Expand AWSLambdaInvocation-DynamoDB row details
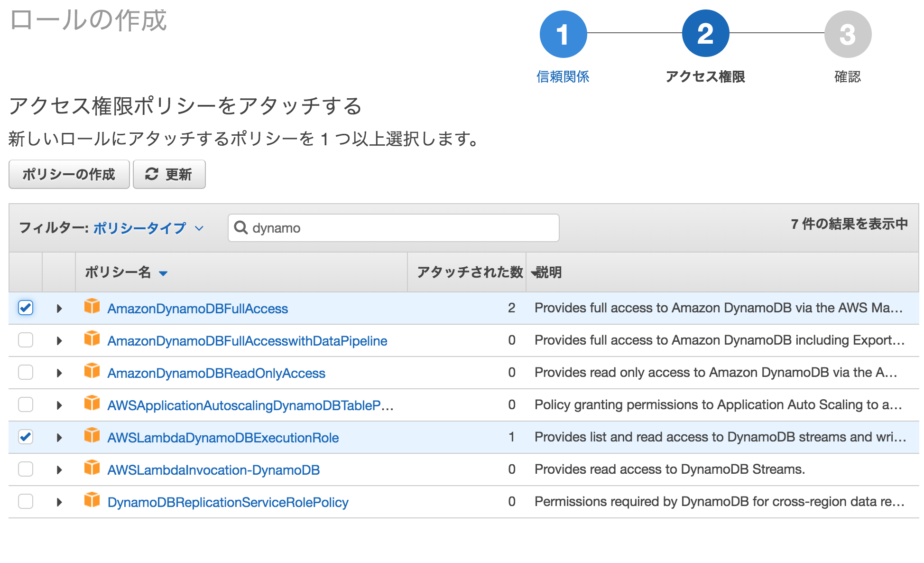924x563 pixels. pos(59,470)
